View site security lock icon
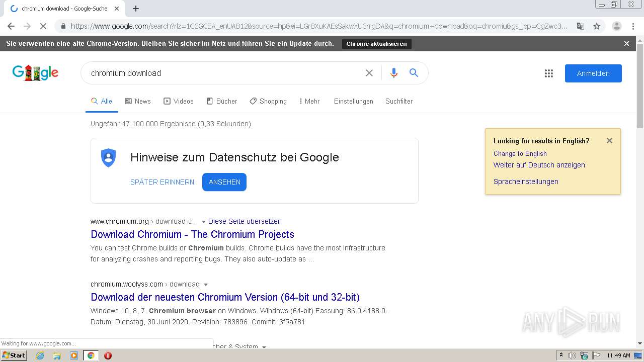This screenshot has height=362, width=644. pos(63,26)
